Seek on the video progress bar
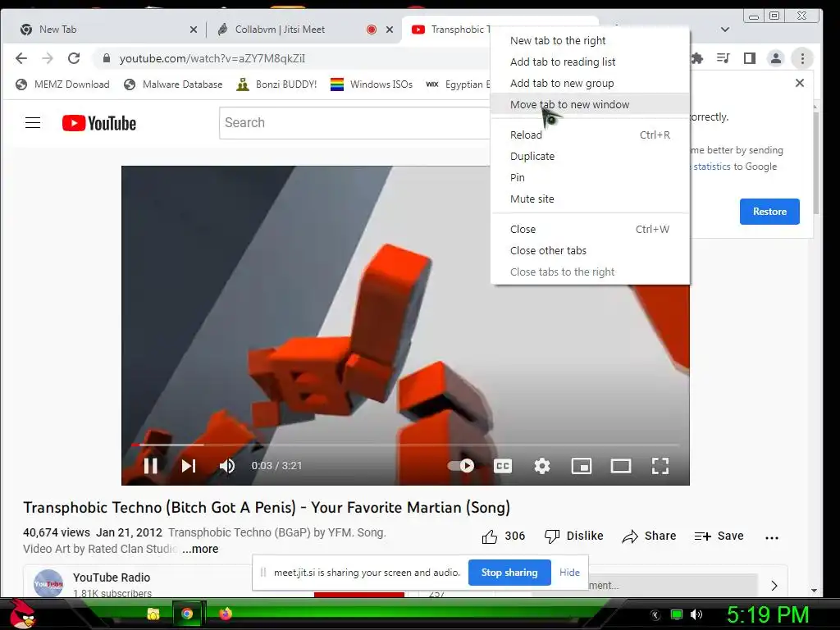The height and width of the screenshot is (630, 840). 405,445
